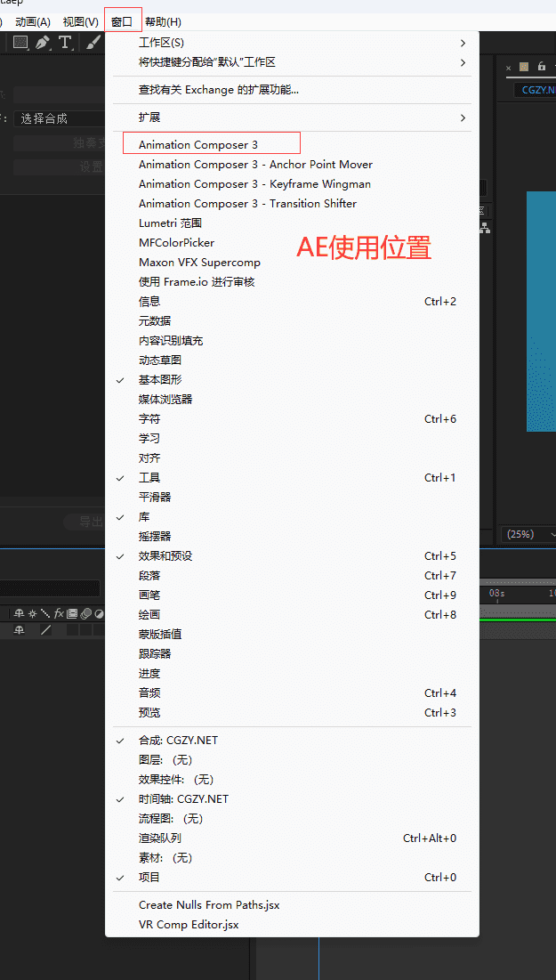Image resolution: width=556 pixels, height=980 pixels.
Task: Open the 平滑器 panel
Action: click(292, 498)
